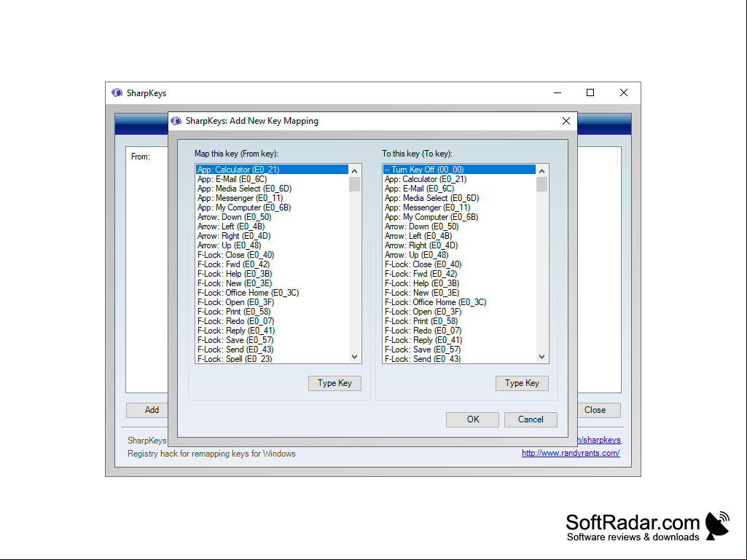Select Arrow: Down in To key list
This screenshot has width=747, height=560.
click(x=459, y=226)
